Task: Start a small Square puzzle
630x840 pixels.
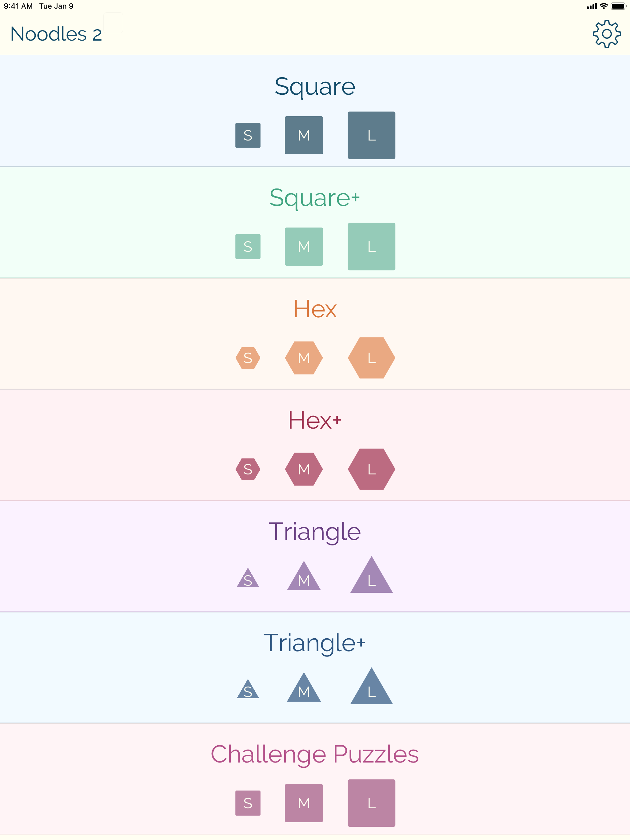Action: tap(248, 135)
